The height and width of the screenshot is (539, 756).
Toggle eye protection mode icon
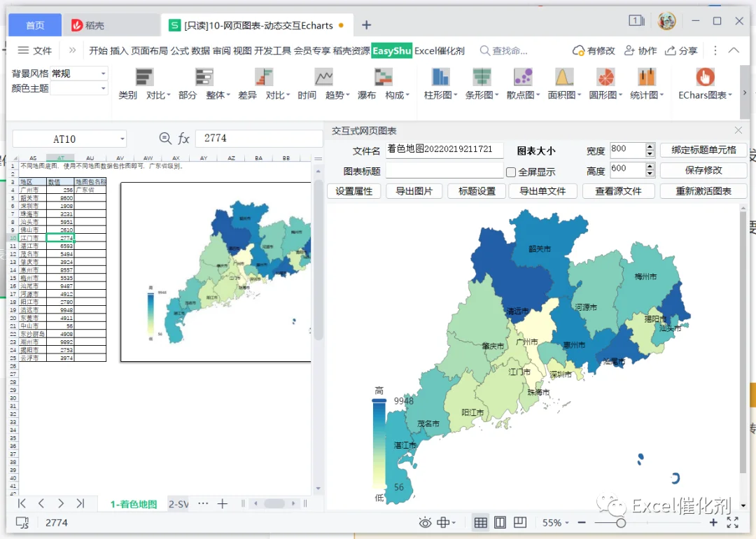click(426, 523)
